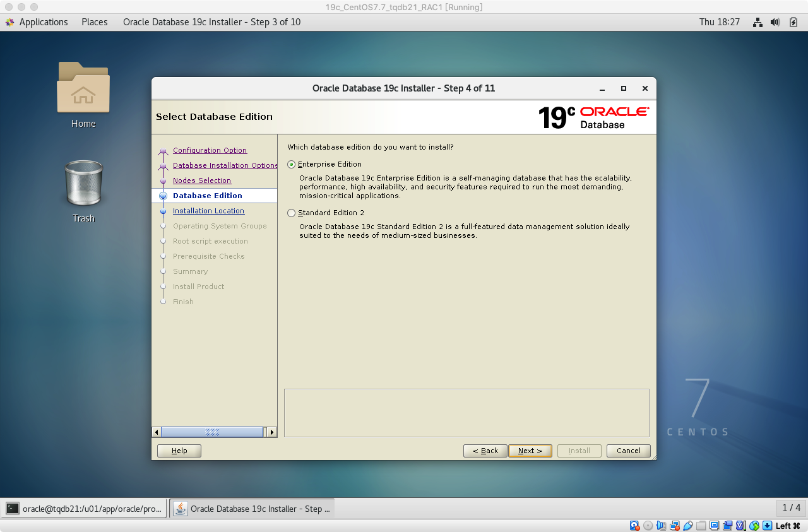Viewport: 808px width, 532px height.
Task: Click the Oracle Database 19c Installer top-bar title
Action: click(x=211, y=22)
